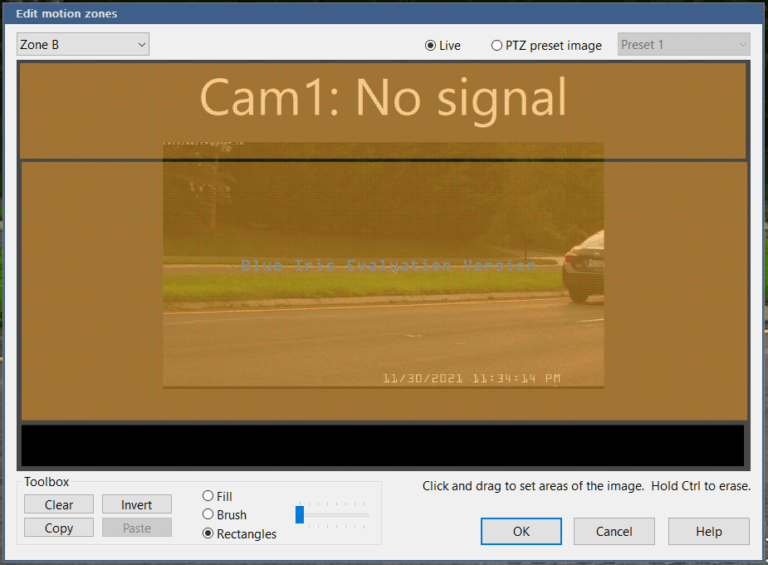Open the Zone B dropdown
Image resolution: width=768 pixels, height=565 pixels.
(x=83, y=45)
